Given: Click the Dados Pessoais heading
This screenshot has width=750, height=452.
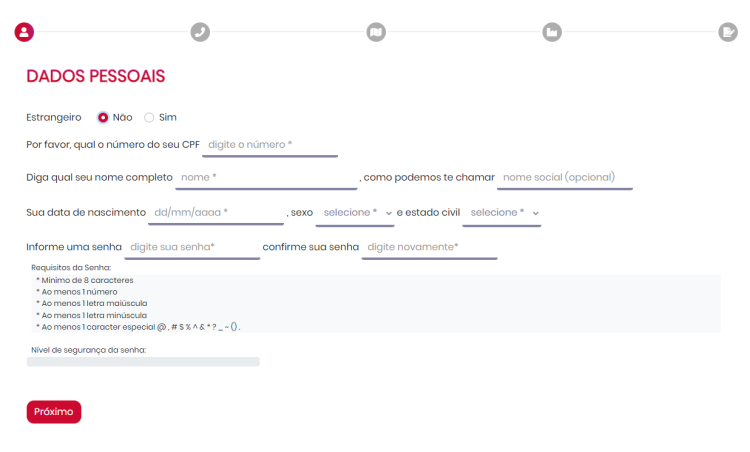Looking at the screenshot, I should click(x=95, y=76).
